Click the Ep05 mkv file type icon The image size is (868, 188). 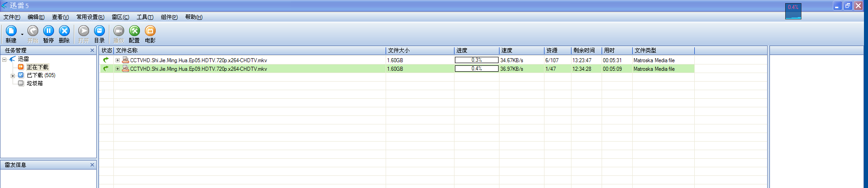pyautogui.click(x=126, y=60)
